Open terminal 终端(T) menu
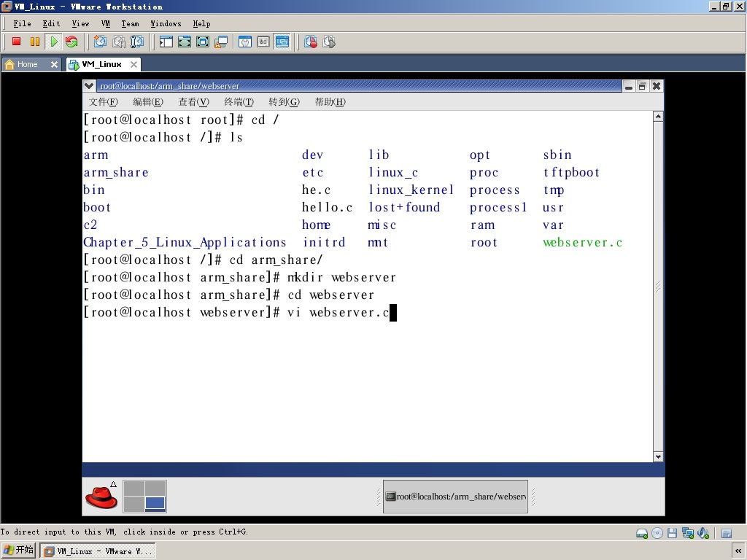 point(239,102)
